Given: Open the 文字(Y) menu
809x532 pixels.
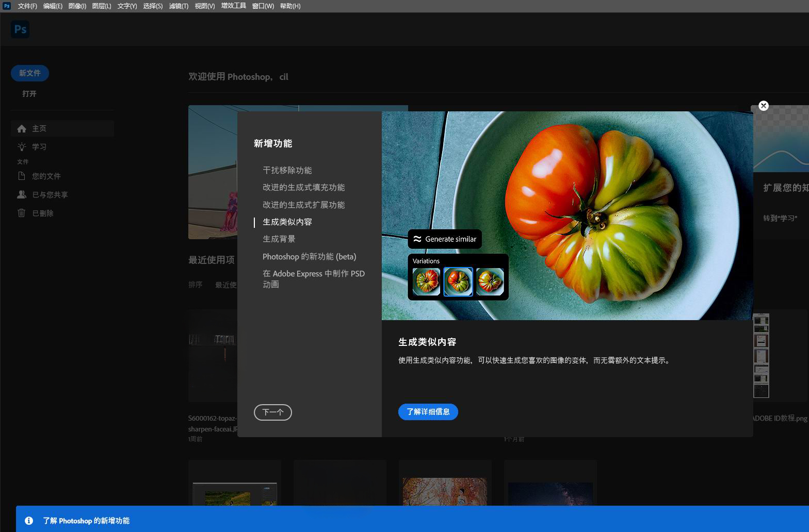Looking at the screenshot, I should (127, 6).
